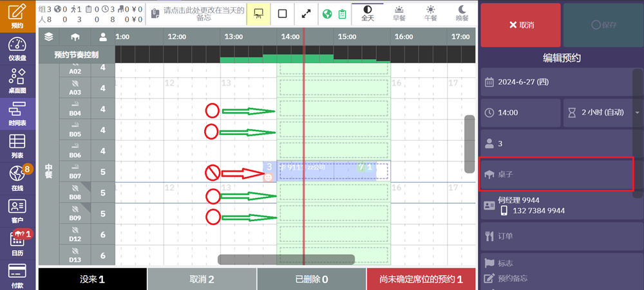Click the vertical scrollbar of edit panel

638,133
